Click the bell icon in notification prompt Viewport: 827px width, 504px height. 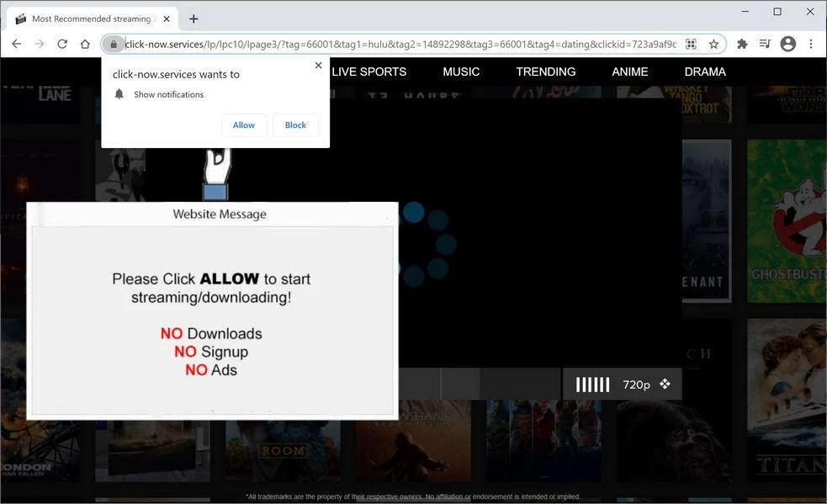119,94
